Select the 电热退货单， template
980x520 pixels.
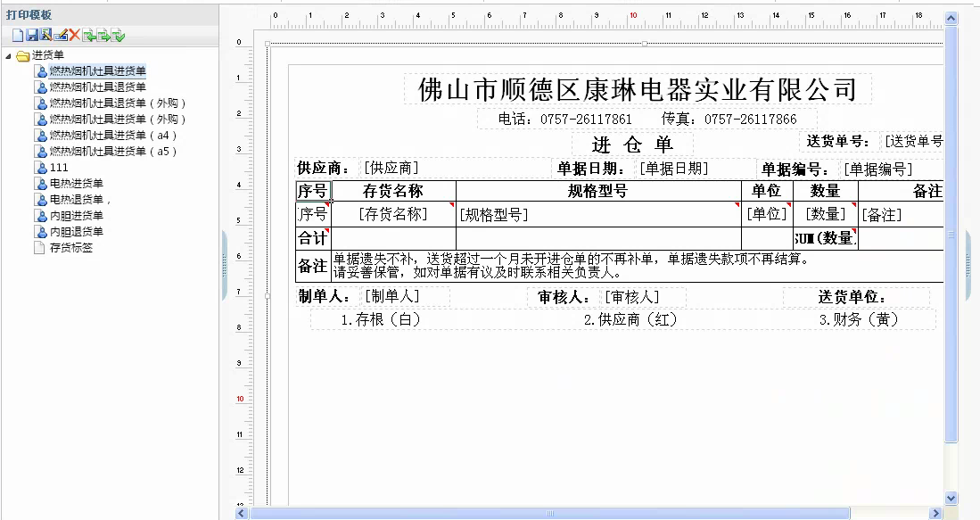(80, 200)
